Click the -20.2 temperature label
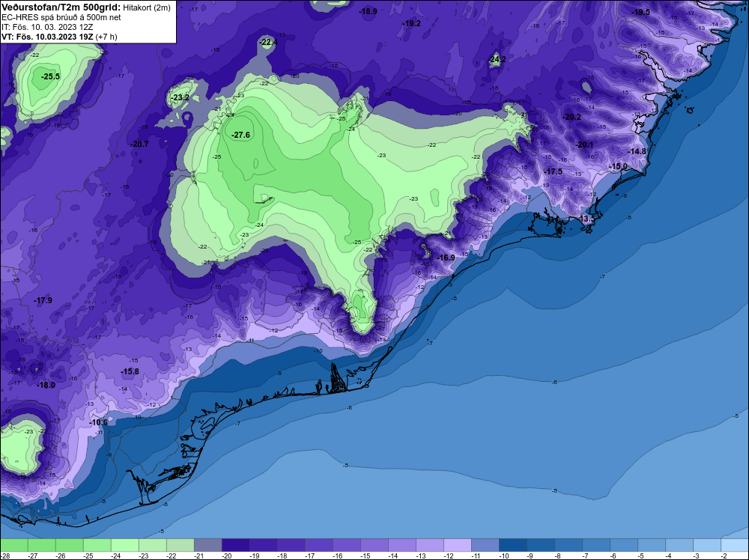 tap(571, 117)
